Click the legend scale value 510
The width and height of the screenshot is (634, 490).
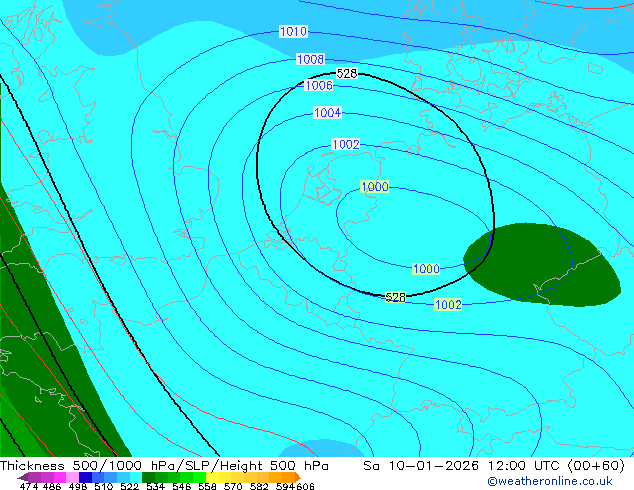[x=104, y=486]
